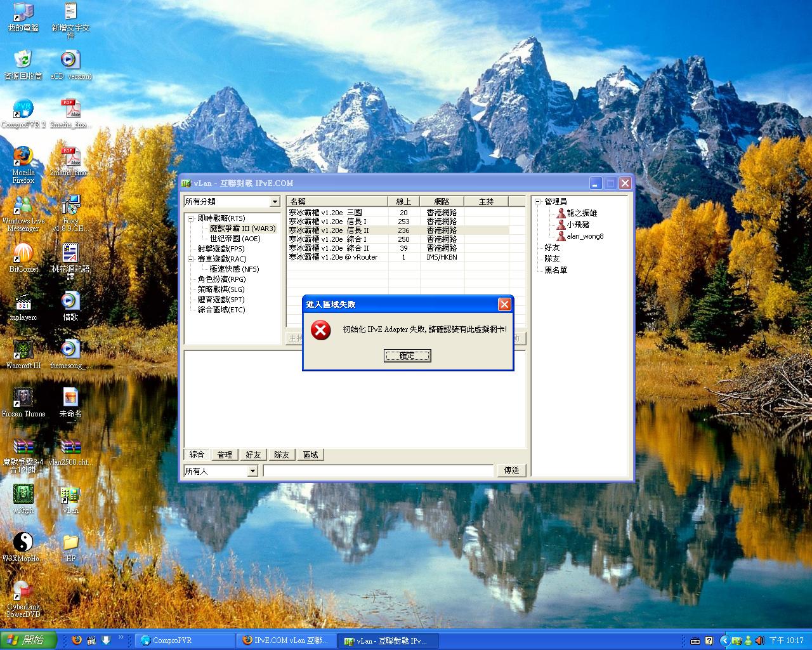Switch to the 好友 chat tab

click(253, 455)
